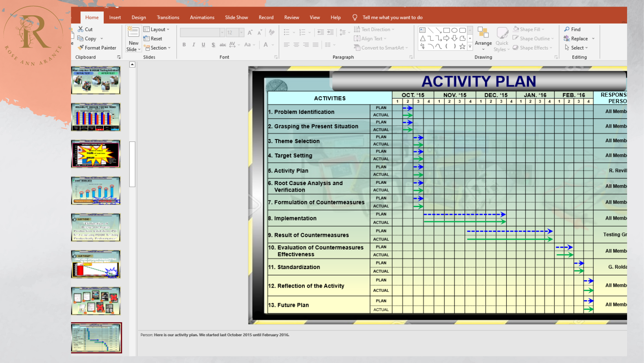
Task: Select the Text Box shape in gallery
Action: 423,30
